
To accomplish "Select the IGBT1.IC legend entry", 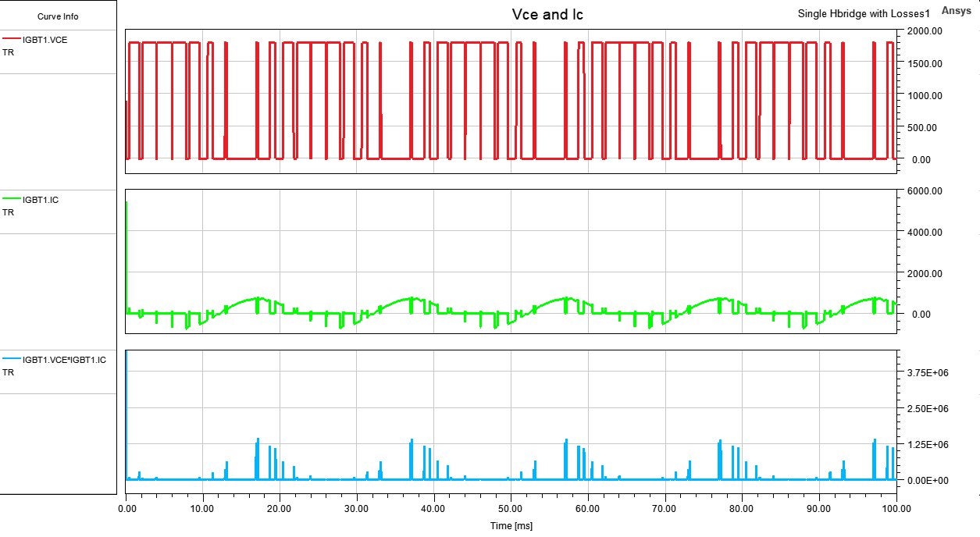I will (41, 200).
